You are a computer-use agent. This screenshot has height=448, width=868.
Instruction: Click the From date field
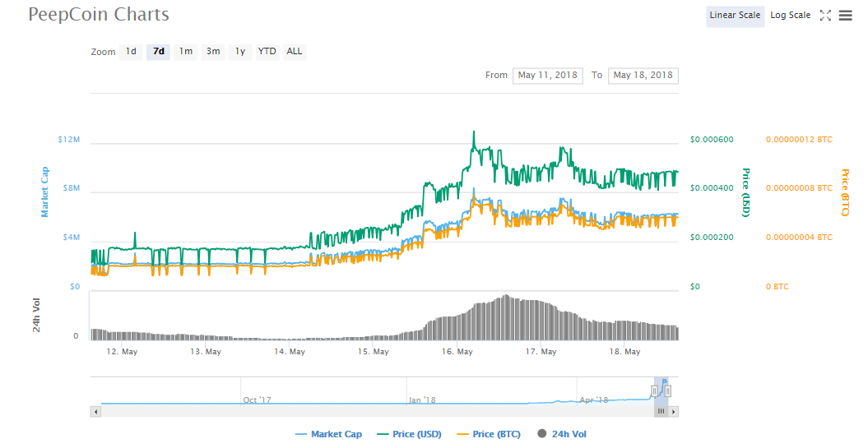pos(548,76)
